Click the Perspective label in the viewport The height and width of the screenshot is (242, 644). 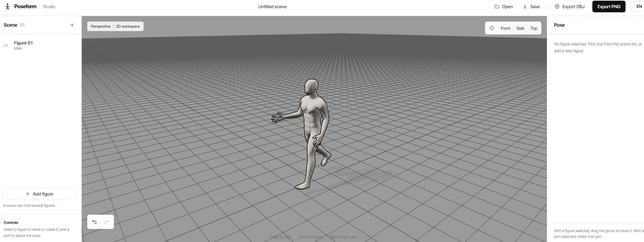coord(101,26)
